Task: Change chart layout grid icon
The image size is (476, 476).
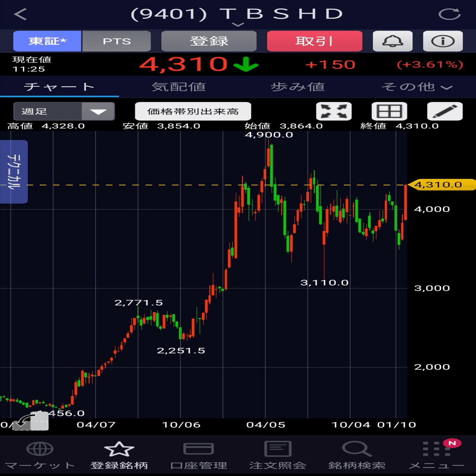Action: tap(389, 112)
